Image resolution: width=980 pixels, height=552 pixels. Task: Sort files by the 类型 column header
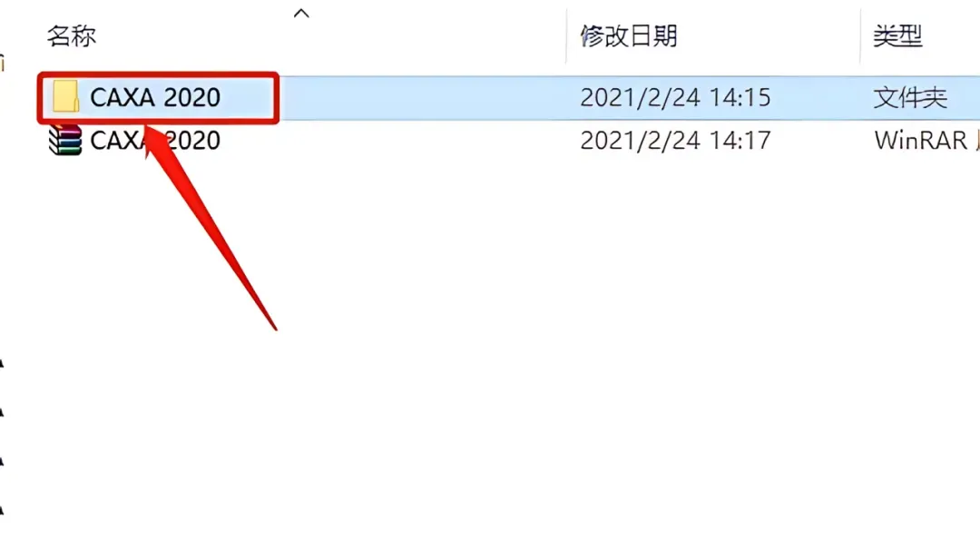897,35
